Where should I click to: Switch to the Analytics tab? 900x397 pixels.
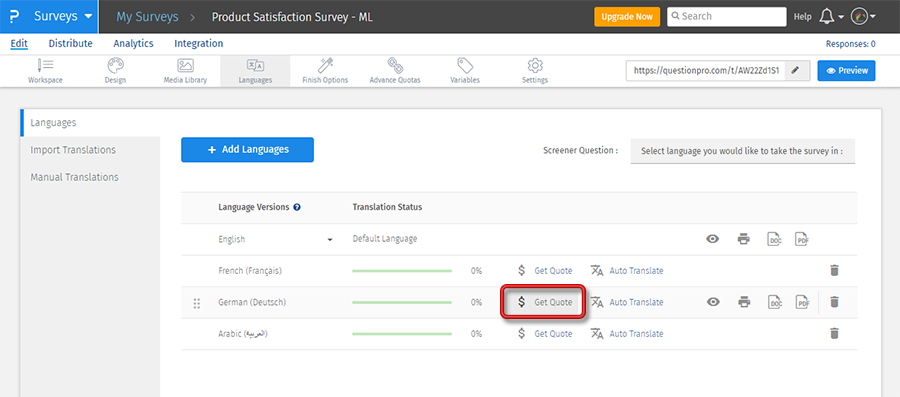click(133, 43)
